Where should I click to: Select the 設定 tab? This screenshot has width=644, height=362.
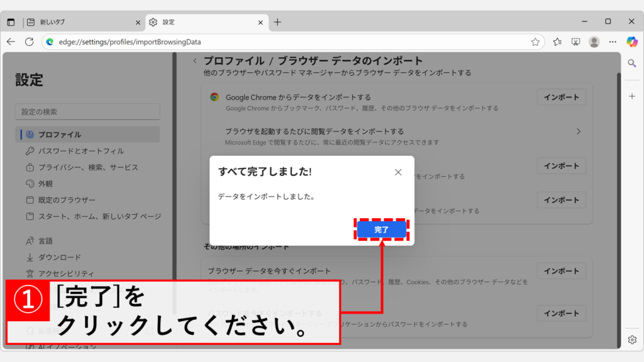(206, 22)
